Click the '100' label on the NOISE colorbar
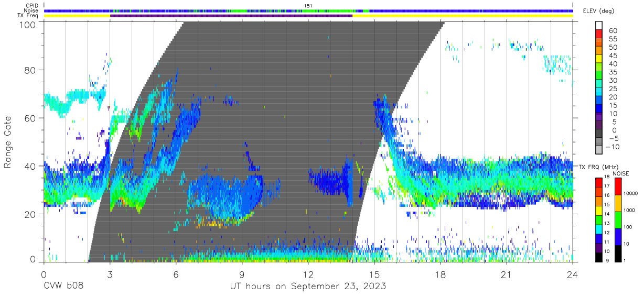The width and height of the screenshot is (644, 297). tap(628, 227)
